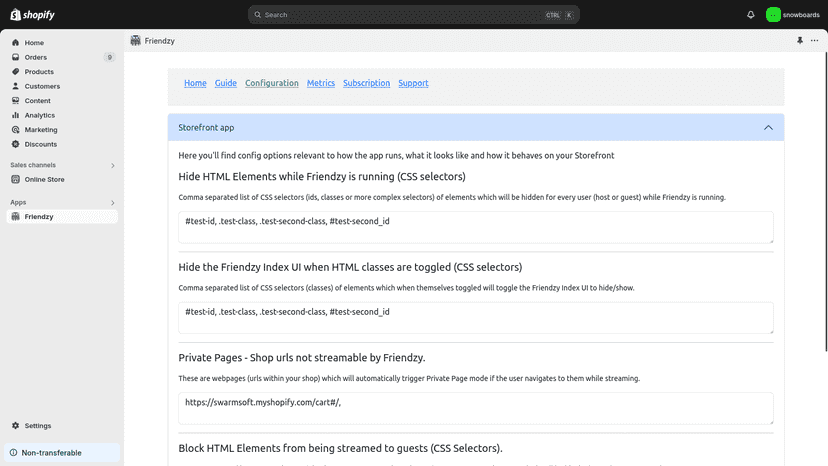This screenshot has width=828, height=466.
Task: Click the Non-transferable info icon
Action: point(13,453)
